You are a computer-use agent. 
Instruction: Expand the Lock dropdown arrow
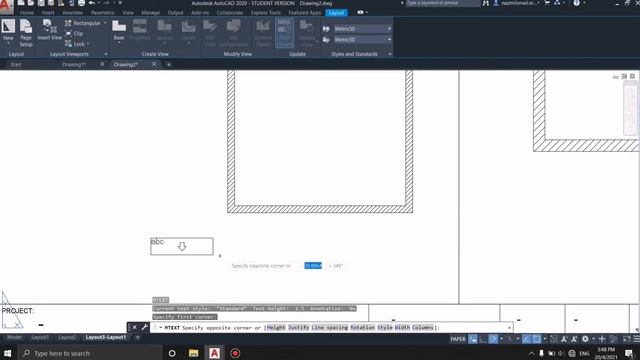coord(88,44)
